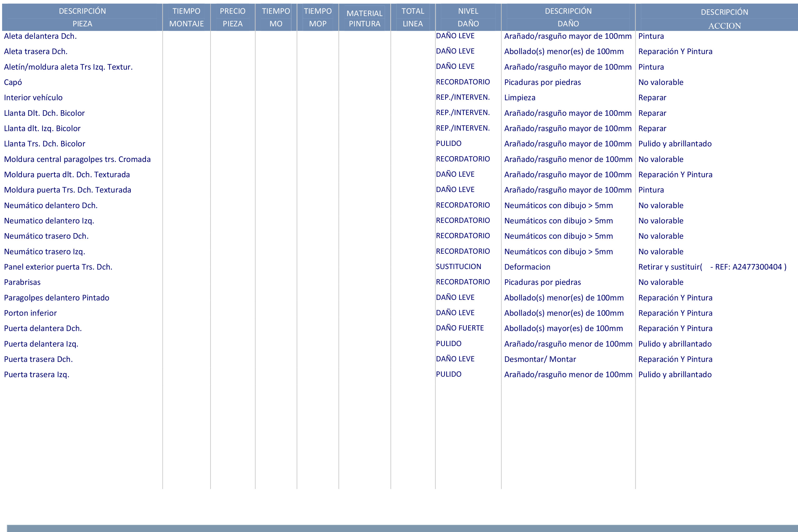Click the Descripción Accion column header

pos(724,19)
